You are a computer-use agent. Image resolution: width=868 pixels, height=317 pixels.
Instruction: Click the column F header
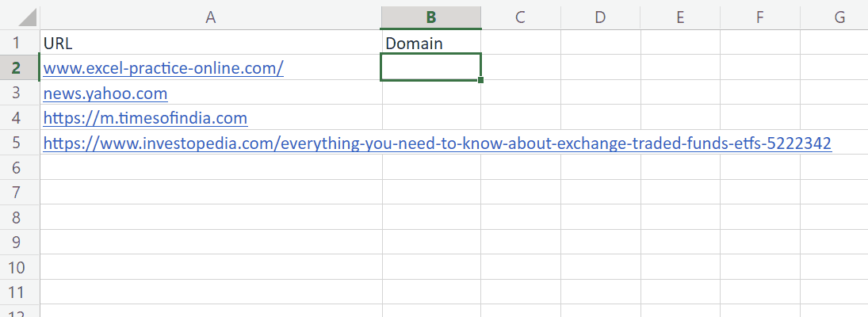(759, 17)
